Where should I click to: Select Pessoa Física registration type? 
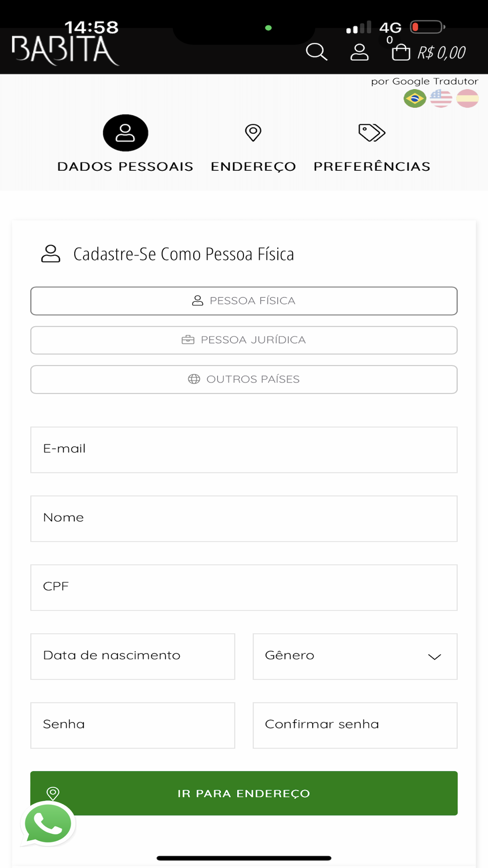pyautogui.click(x=244, y=301)
